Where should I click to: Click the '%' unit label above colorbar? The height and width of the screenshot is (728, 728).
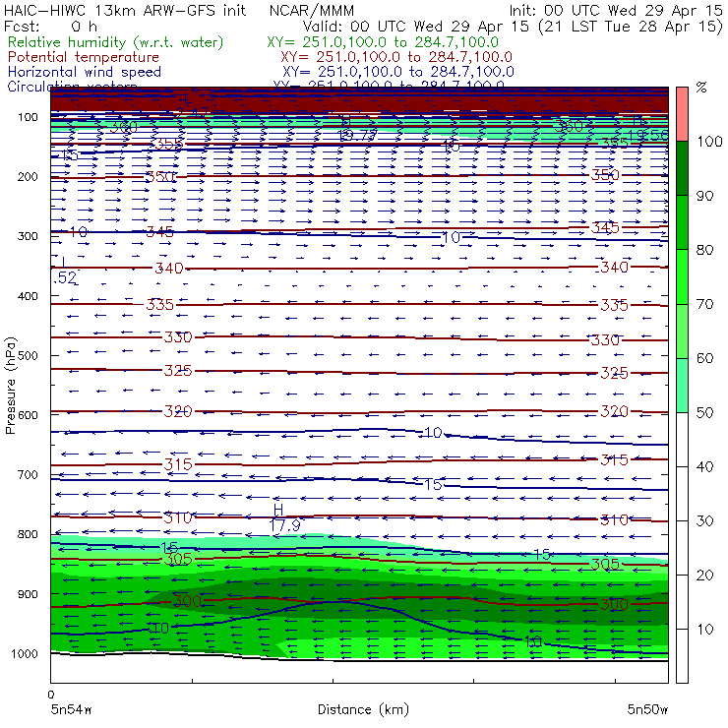click(x=701, y=88)
